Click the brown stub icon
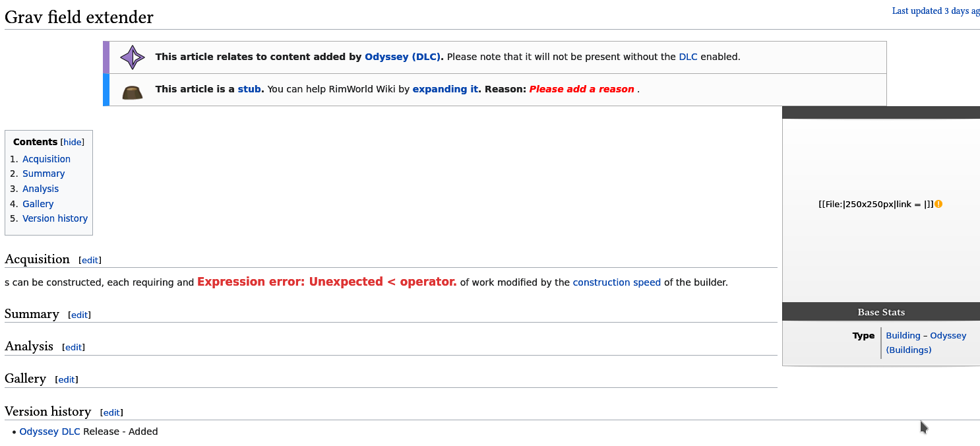 133,92
